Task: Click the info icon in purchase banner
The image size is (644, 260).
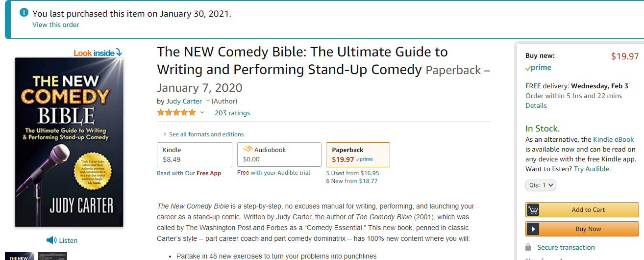Action: 24,13
